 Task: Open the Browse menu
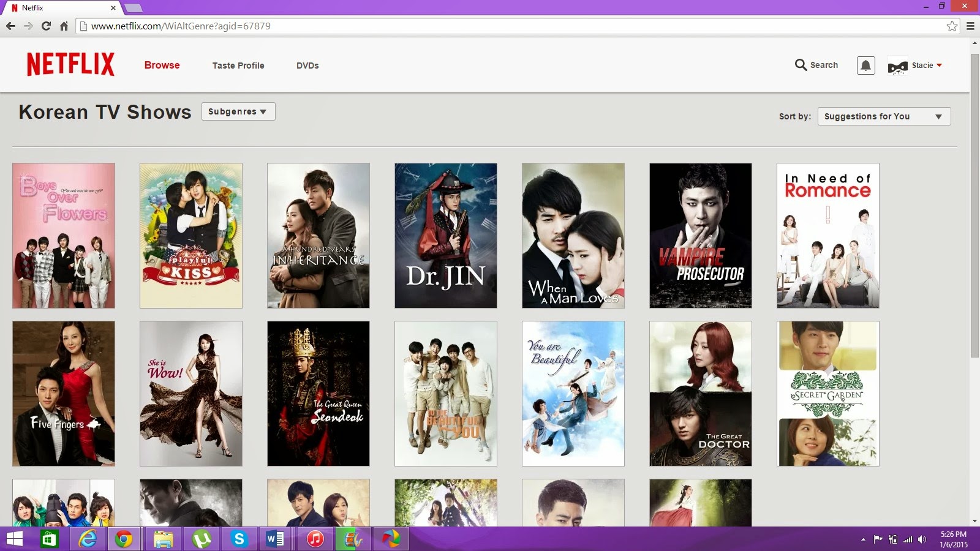point(162,65)
